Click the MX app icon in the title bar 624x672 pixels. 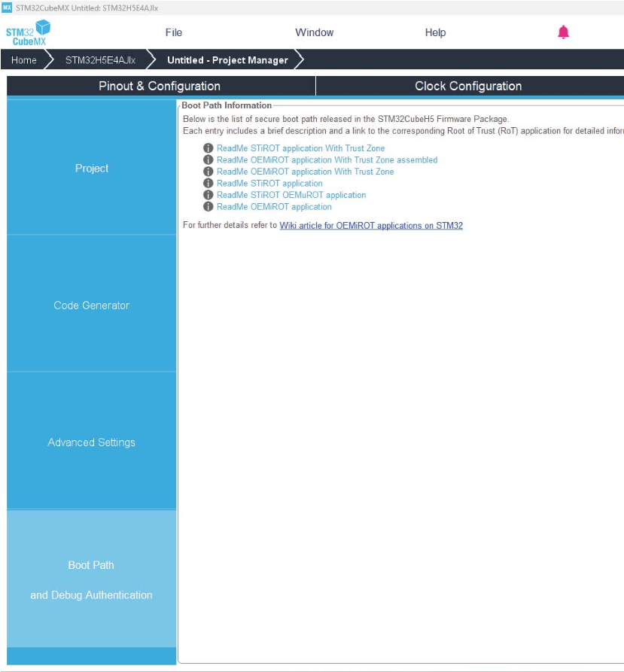[x=7, y=8]
